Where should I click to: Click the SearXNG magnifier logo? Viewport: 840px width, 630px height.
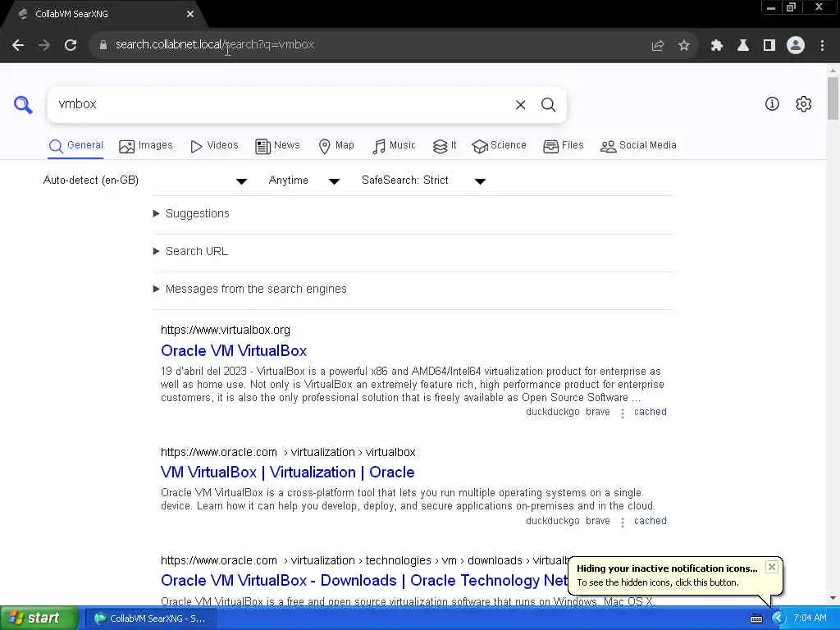(23, 104)
